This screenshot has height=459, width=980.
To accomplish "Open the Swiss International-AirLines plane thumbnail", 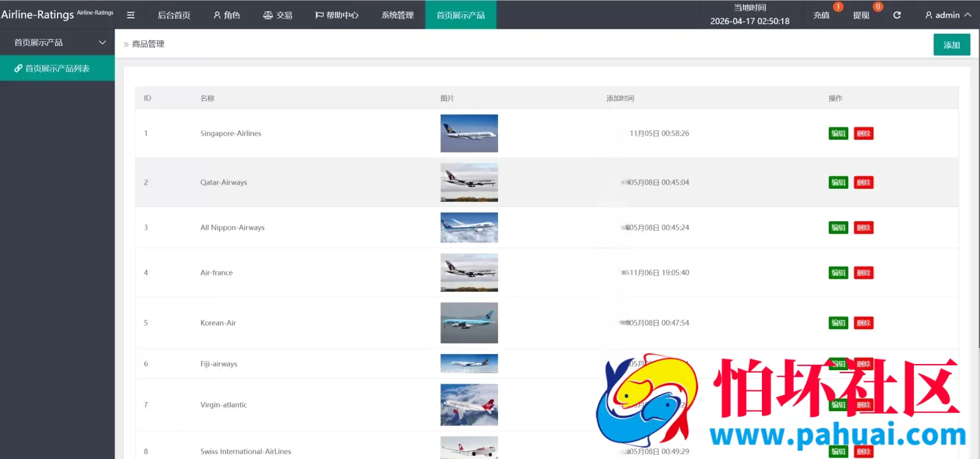I will click(469, 448).
